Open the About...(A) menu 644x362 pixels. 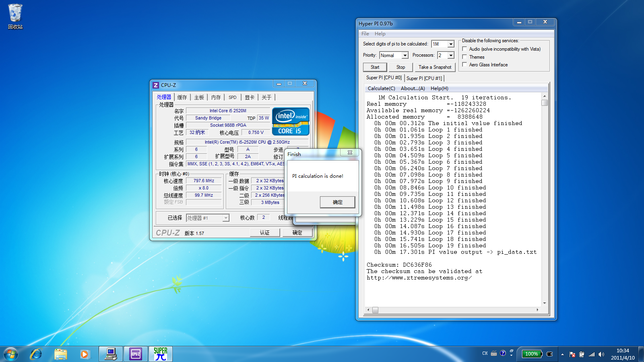(413, 88)
